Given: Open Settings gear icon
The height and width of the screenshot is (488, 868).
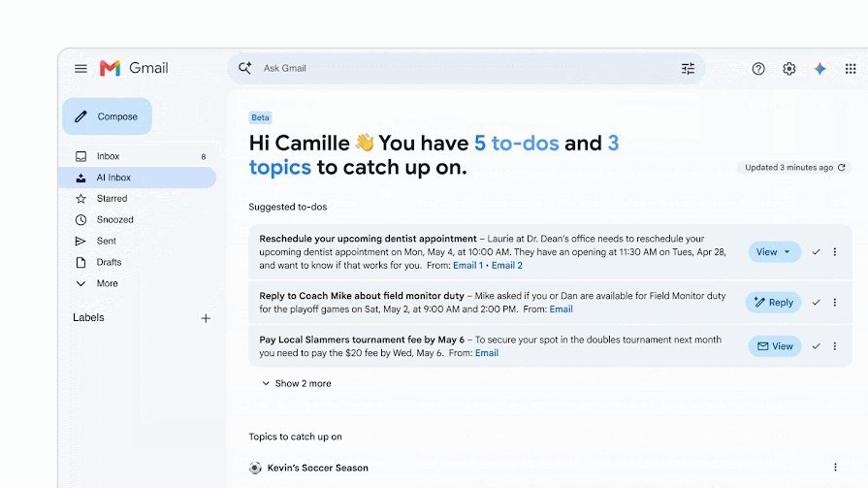Looking at the screenshot, I should click(x=788, y=69).
